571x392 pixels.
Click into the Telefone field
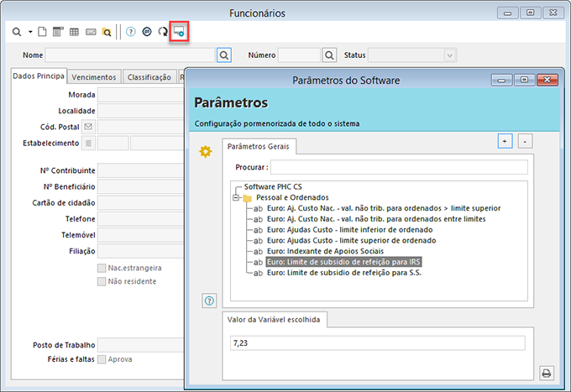(x=141, y=219)
